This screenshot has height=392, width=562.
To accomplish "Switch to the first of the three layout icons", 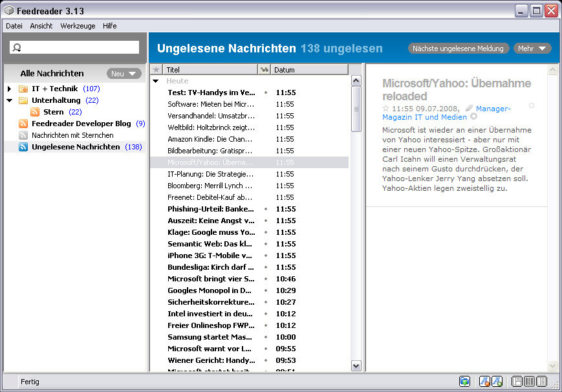I will click(x=517, y=381).
